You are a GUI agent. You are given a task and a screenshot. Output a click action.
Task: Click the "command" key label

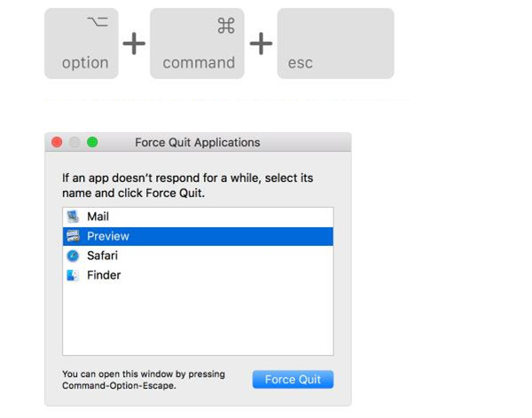click(199, 63)
